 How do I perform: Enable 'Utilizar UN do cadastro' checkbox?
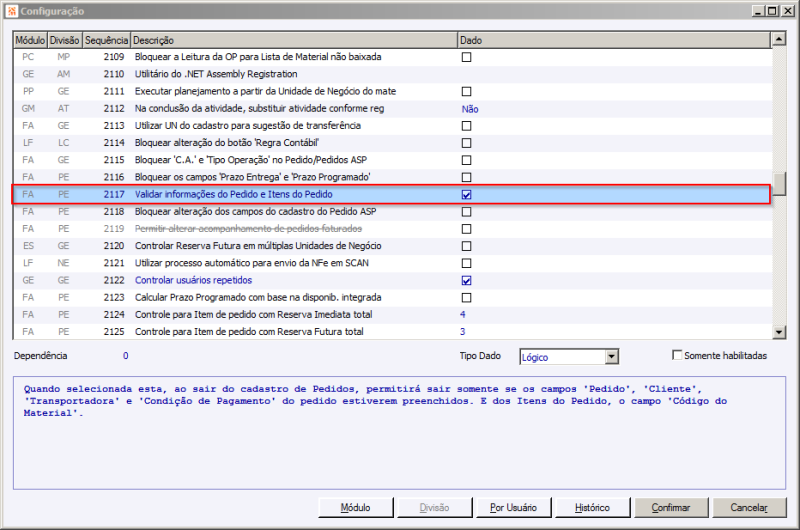click(466, 125)
